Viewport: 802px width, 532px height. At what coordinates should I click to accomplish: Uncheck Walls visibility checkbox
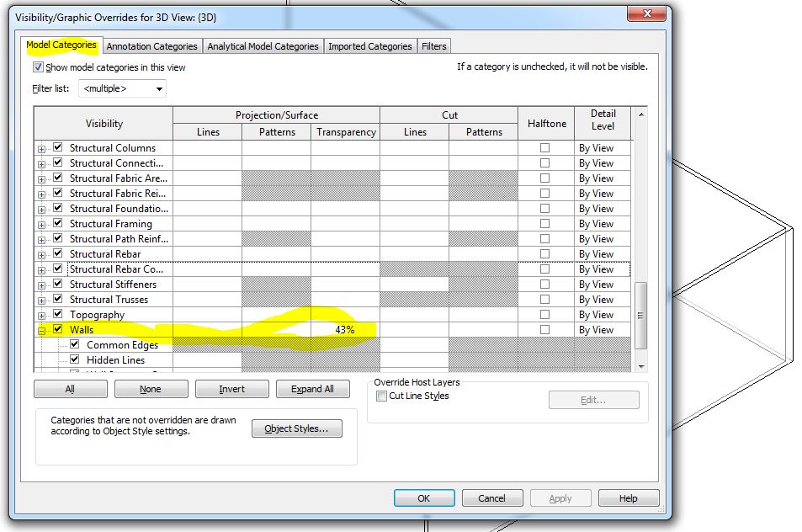pos(58,329)
